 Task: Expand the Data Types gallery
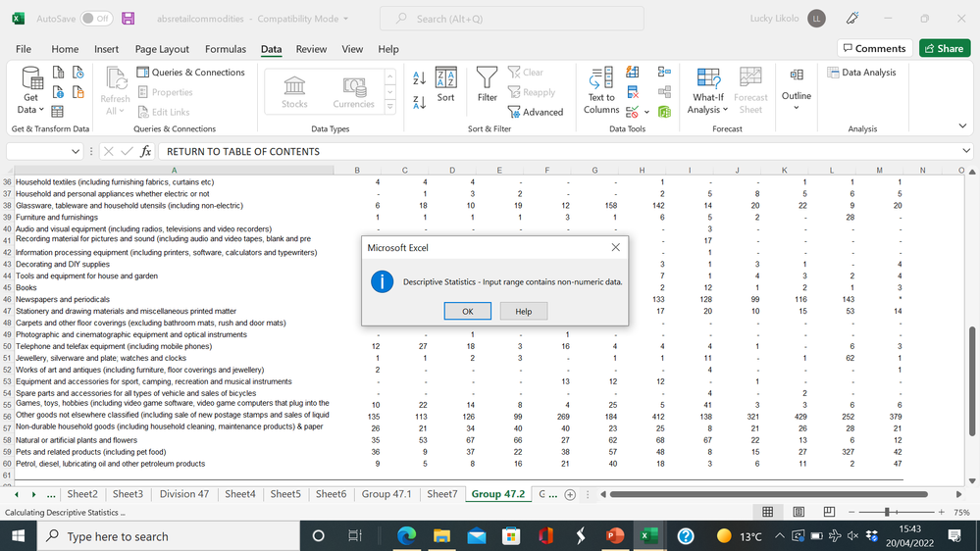click(390, 107)
